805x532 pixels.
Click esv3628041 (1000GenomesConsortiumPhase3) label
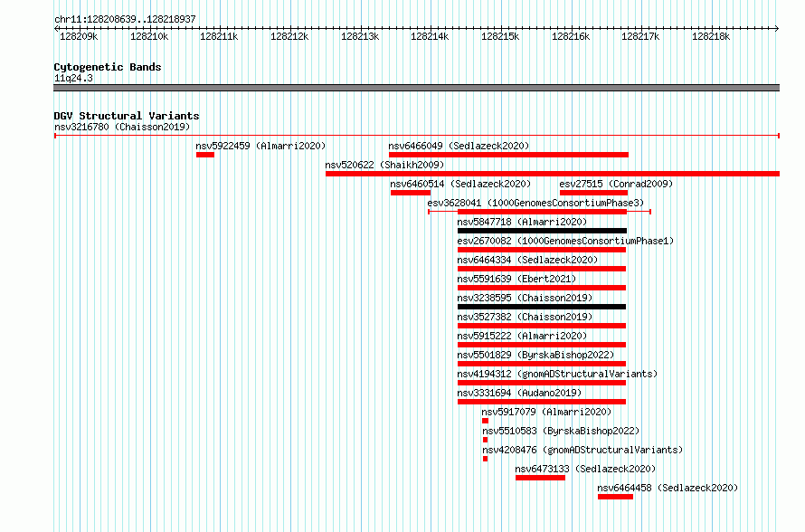click(535, 203)
